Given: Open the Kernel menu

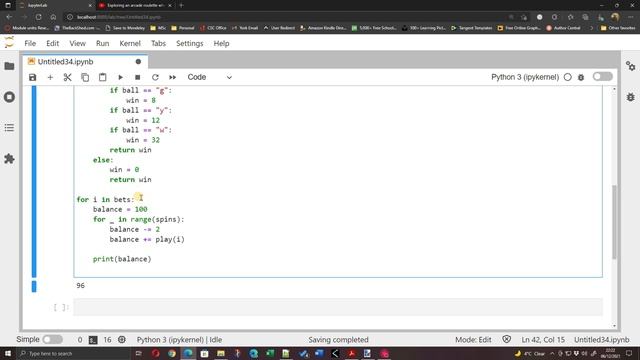Looking at the screenshot, I should pos(130,43).
